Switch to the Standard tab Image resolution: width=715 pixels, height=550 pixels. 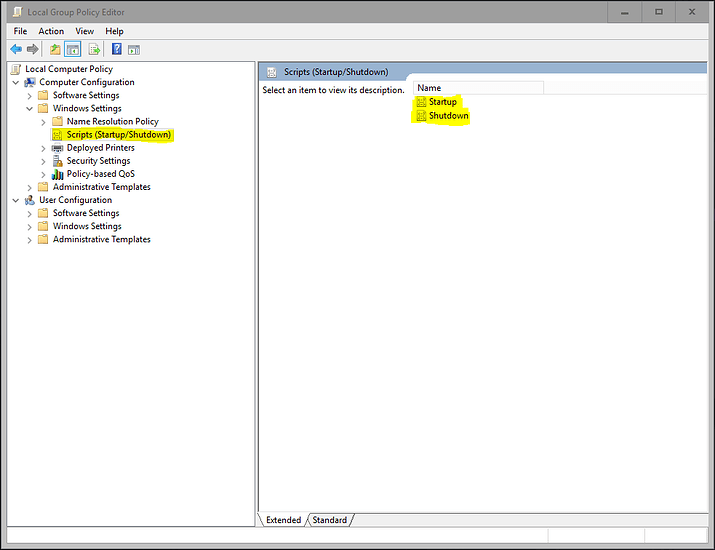click(330, 520)
